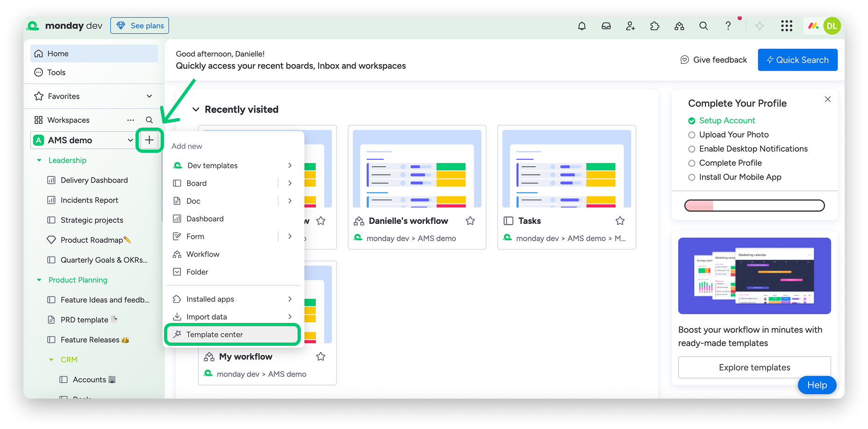Click the PRD template doc icon
Screen dimensions: 868x429
pos(51,320)
